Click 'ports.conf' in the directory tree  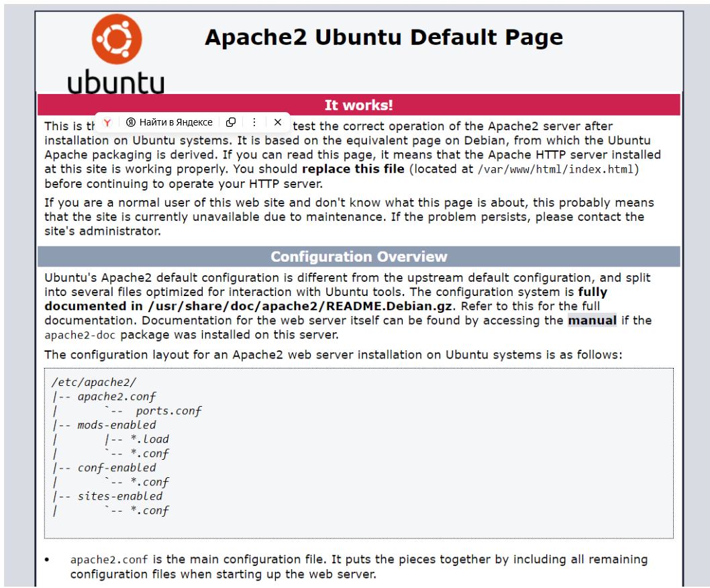tap(168, 411)
